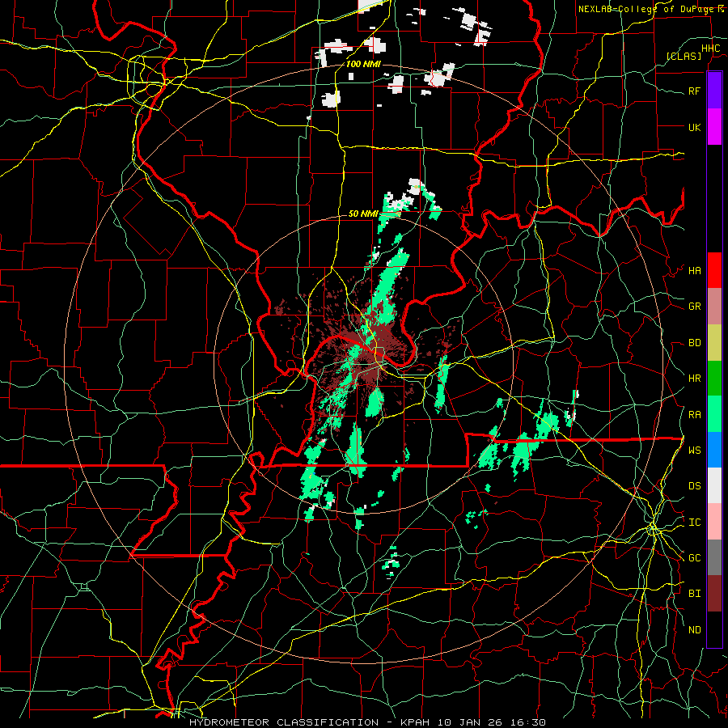
Task: Click the BD legend label
Action: 694,343
